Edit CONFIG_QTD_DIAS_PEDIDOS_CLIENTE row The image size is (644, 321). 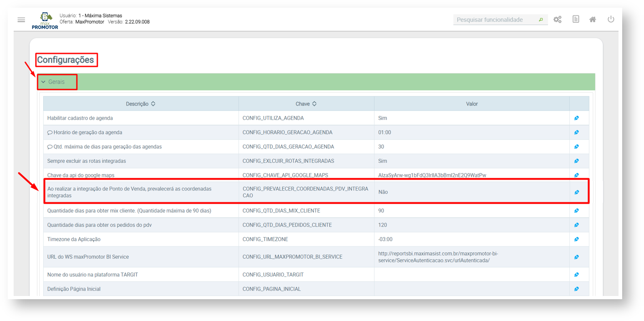[576, 225]
